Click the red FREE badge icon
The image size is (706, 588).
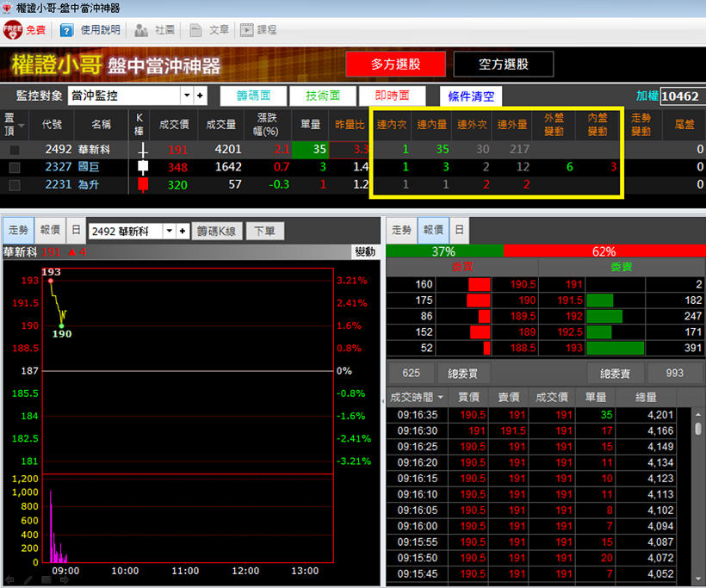12,30
